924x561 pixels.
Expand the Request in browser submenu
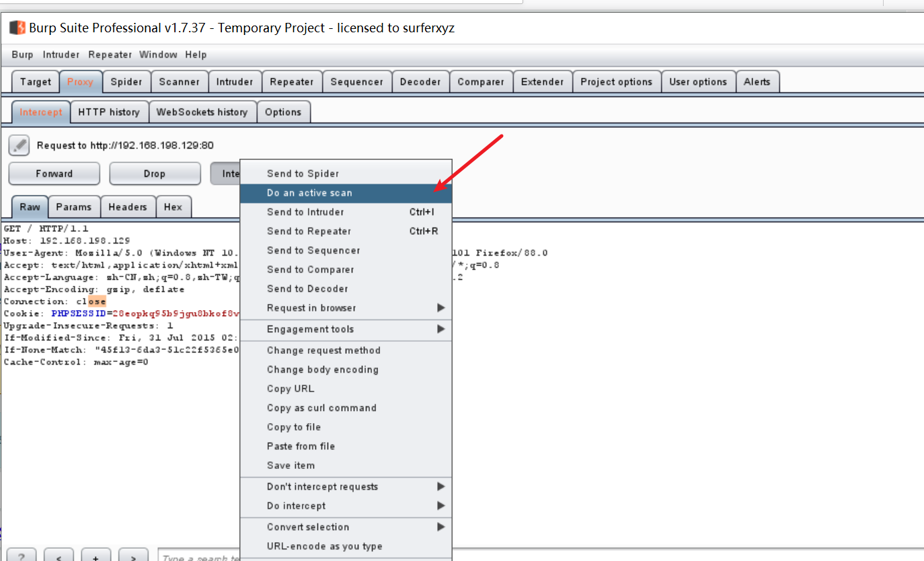pyautogui.click(x=346, y=308)
